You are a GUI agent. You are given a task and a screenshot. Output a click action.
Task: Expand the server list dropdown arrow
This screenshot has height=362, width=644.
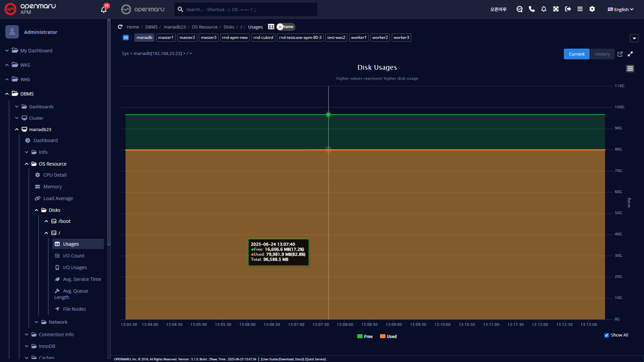pos(634,38)
